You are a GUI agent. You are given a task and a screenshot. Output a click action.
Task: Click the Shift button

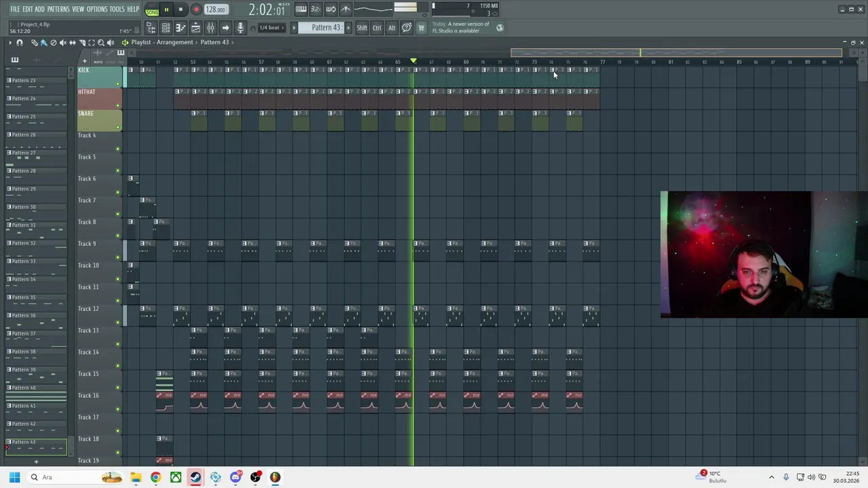pyautogui.click(x=362, y=28)
